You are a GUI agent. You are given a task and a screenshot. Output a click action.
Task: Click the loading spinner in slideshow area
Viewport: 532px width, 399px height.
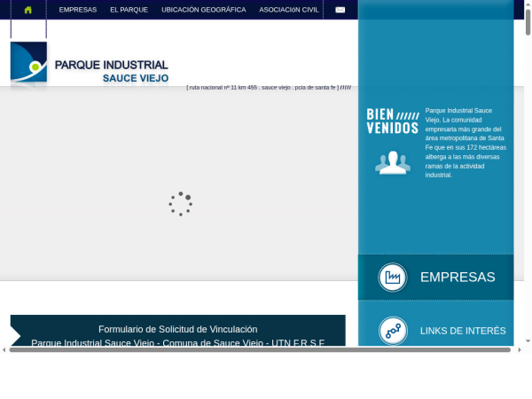pyautogui.click(x=181, y=204)
